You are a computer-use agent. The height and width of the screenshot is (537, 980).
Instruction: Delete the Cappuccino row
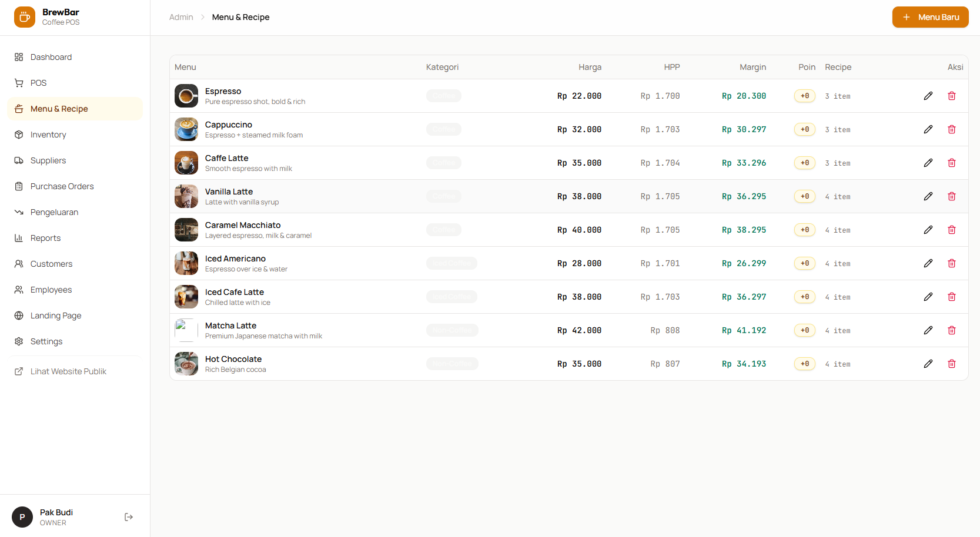pos(952,129)
